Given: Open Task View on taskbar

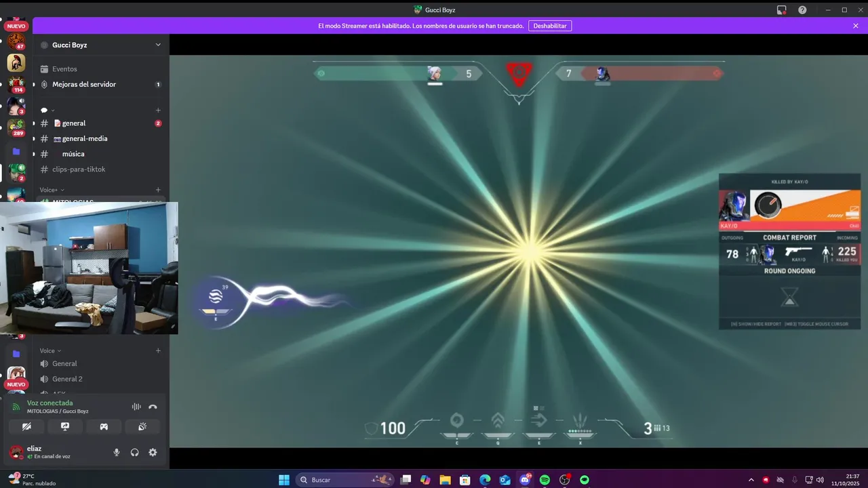Looking at the screenshot, I should pos(406,480).
